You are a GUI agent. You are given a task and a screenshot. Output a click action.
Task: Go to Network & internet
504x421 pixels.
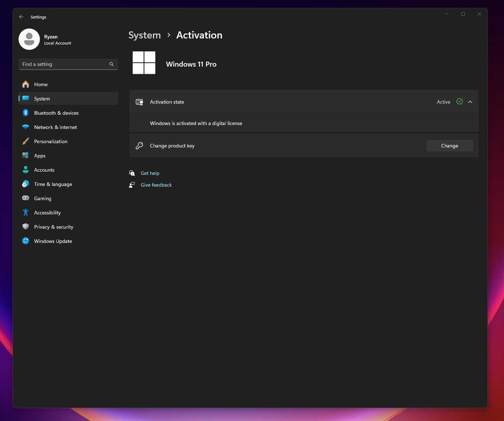pos(68,127)
